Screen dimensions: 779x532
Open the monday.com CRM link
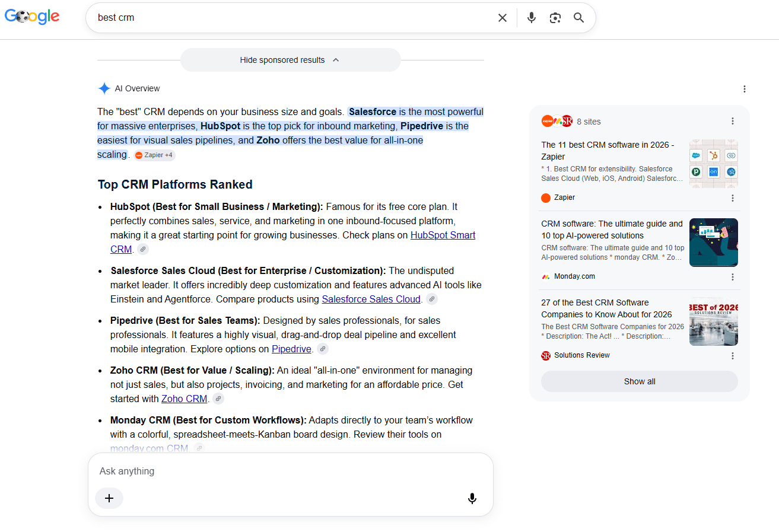[x=149, y=448]
